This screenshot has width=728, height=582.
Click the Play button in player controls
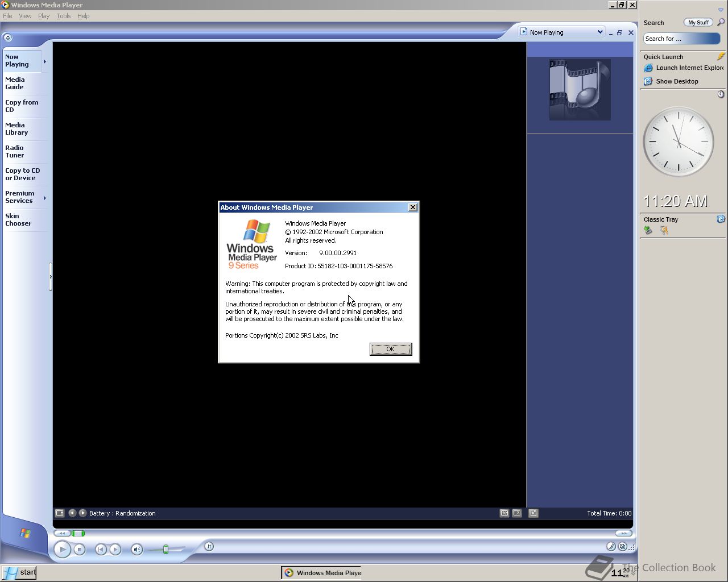click(x=63, y=550)
